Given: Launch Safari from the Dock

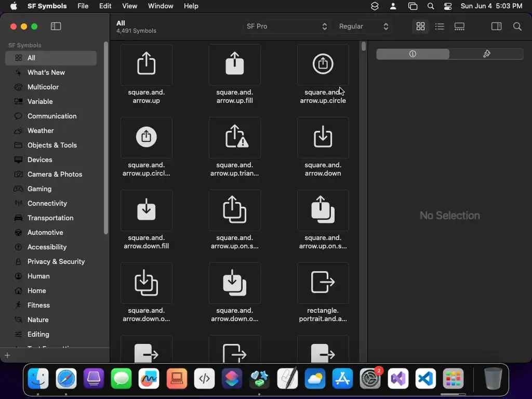Looking at the screenshot, I should point(66,378).
